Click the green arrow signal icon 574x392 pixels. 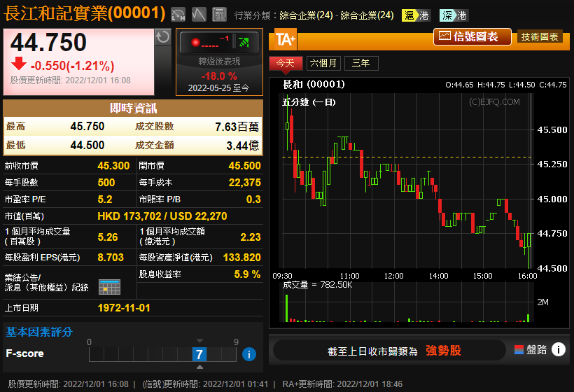point(244,42)
